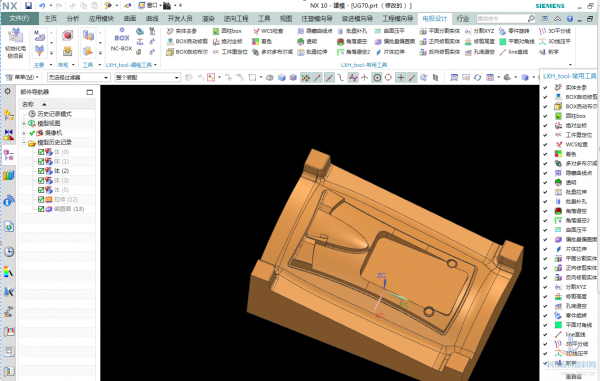Viewport: 600px width, 381px height.
Task: Select the Part Navigator sidebar tab icon
Action: [8, 155]
